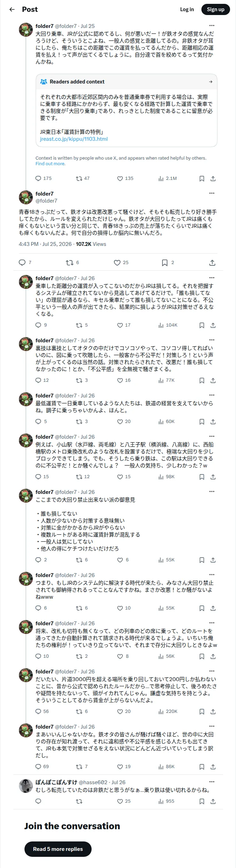This screenshot has height=868, width=236.
Task: Open the more menu on the top post
Action: click(212, 26)
